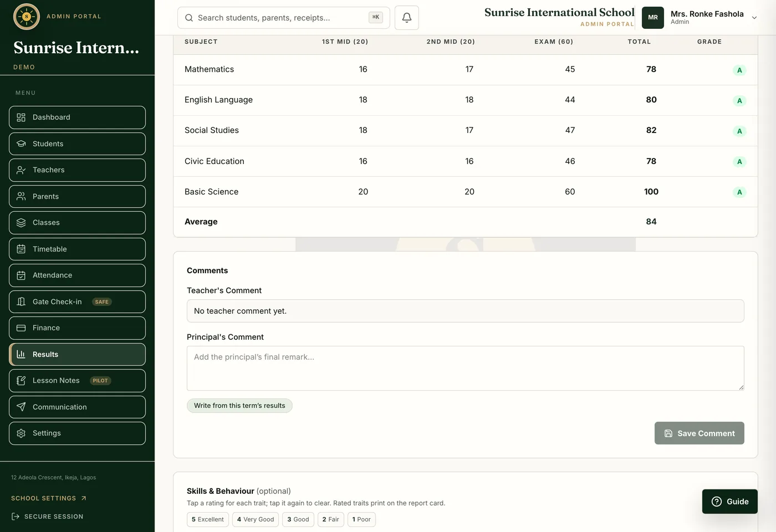Click the Finance card icon
Viewport: 776px width, 532px height.
point(21,328)
